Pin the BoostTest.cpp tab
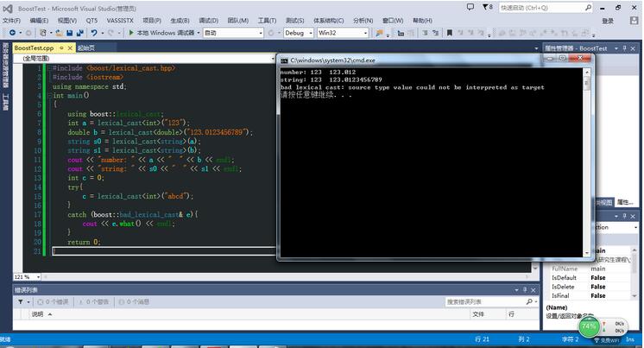Screen dimensions: 644x348 (61, 48)
